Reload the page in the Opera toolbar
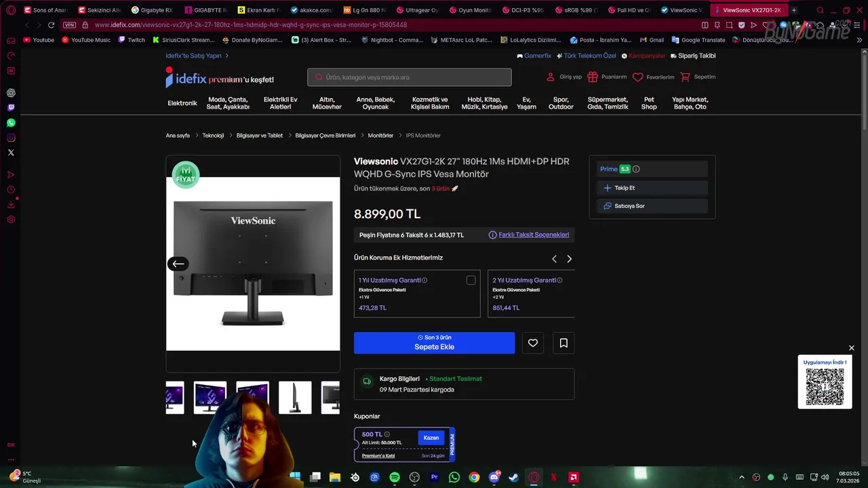Viewport: 868px width, 488px height. coord(51,25)
